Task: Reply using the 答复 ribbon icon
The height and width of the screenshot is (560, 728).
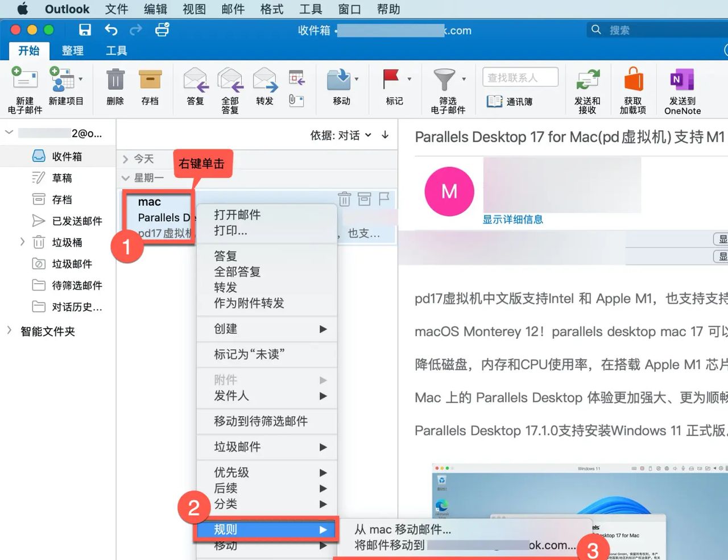Action: pyautogui.click(x=195, y=80)
